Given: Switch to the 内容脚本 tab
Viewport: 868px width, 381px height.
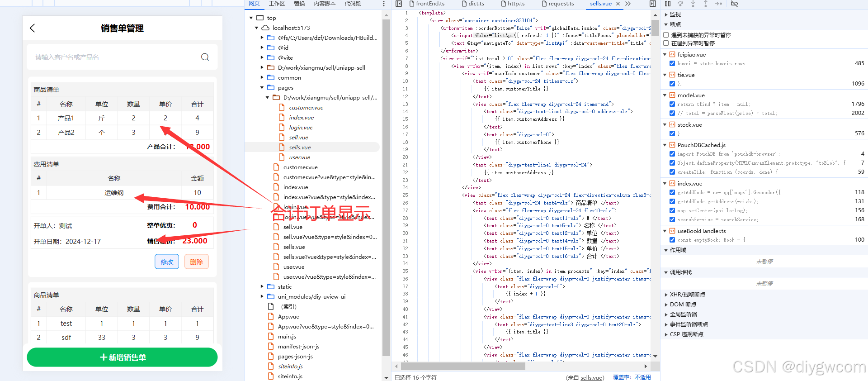Looking at the screenshot, I should (325, 4).
